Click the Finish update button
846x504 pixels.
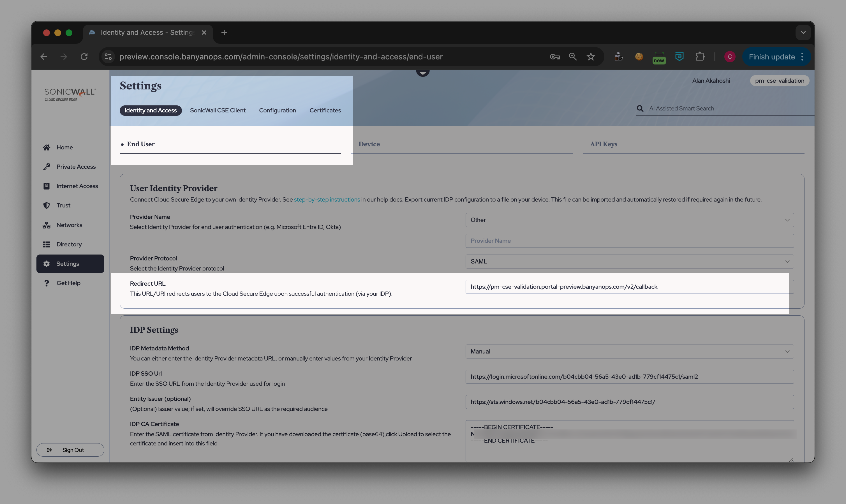click(x=771, y=57)
